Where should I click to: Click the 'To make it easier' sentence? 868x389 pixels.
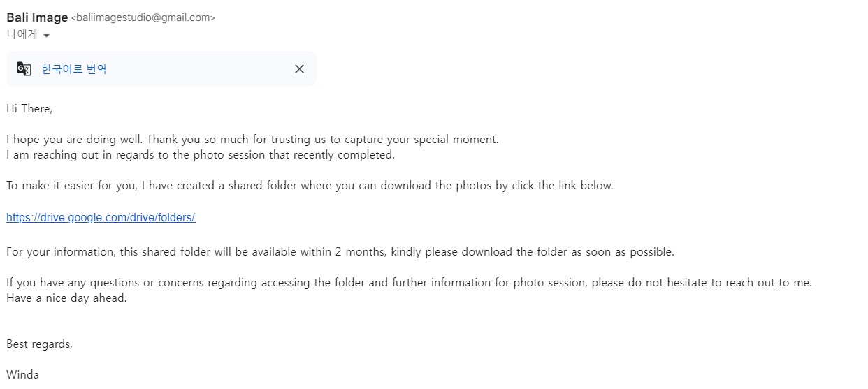310,186
